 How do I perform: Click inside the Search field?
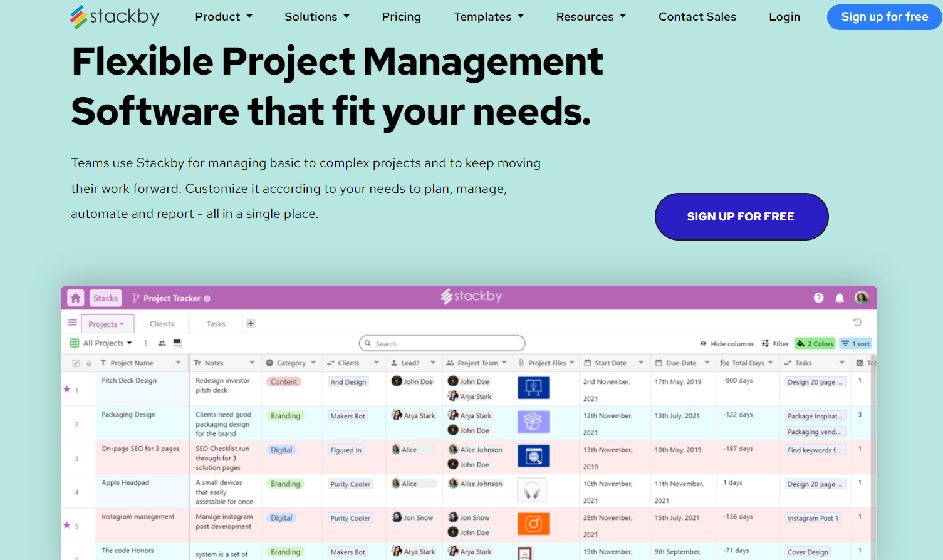[442, 343]
